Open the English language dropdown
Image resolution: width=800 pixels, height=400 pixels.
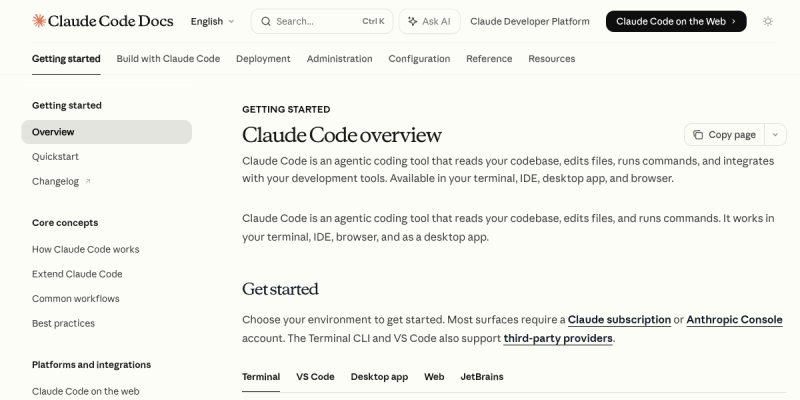click(x=212, y=21)
